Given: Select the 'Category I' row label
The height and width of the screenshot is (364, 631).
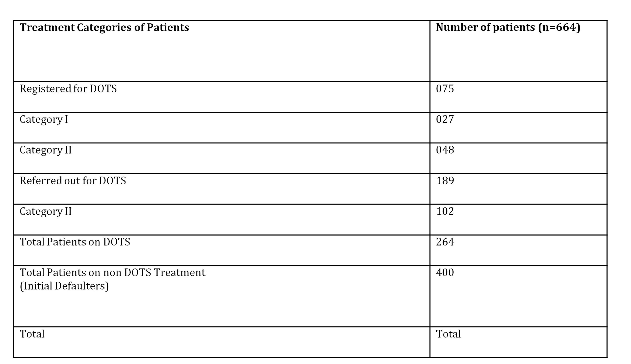Looking at the screenshot, I should [x=44, y=120].
